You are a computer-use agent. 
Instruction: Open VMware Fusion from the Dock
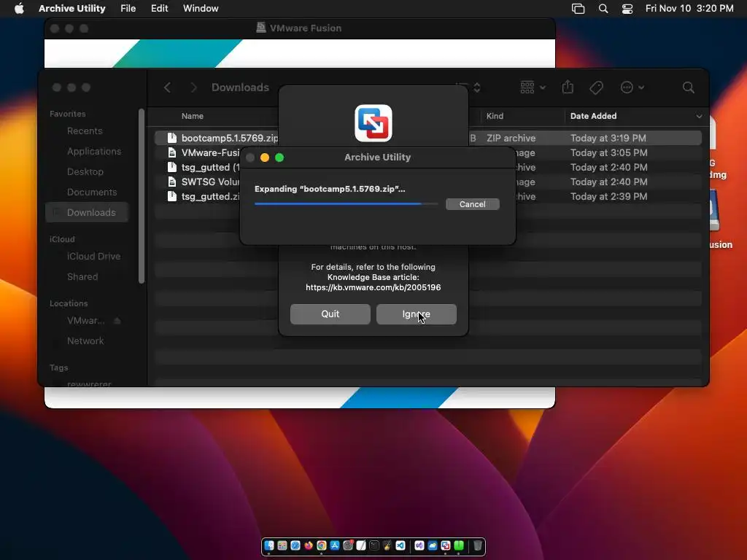446,545
